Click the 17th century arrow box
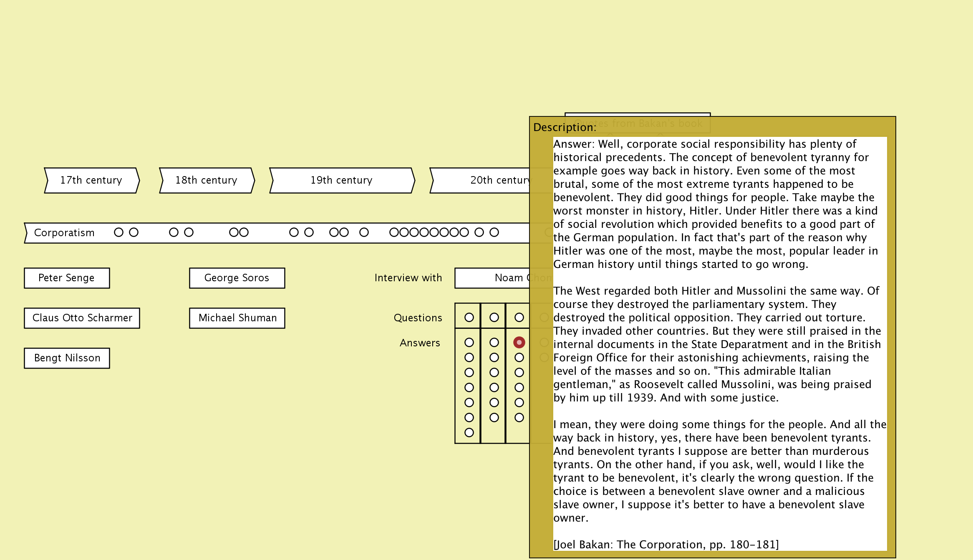 pyautogui.click(x=91, y=180)
